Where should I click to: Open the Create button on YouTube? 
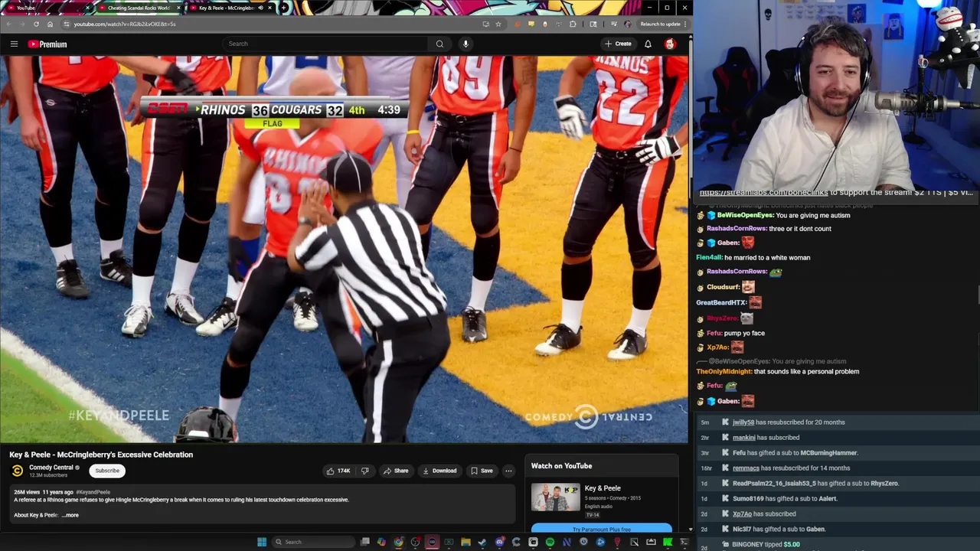tap(618, 44)
